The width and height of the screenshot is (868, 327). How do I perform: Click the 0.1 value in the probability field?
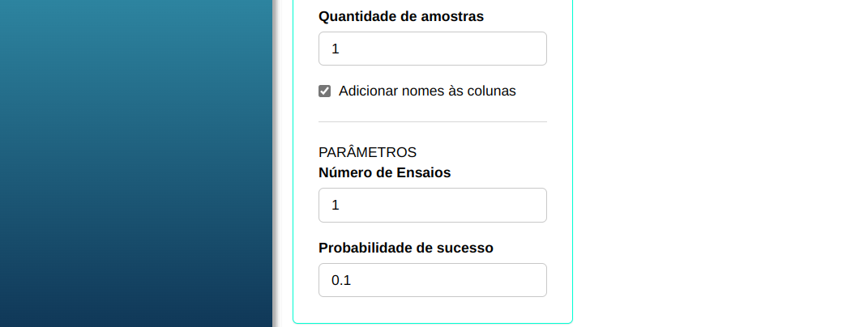coord(341,281)
